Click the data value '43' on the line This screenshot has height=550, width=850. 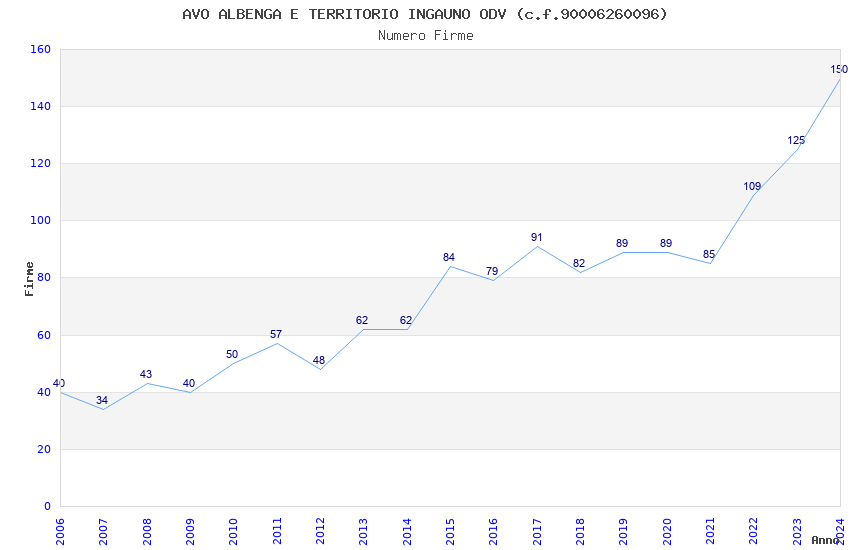[145, 374]
